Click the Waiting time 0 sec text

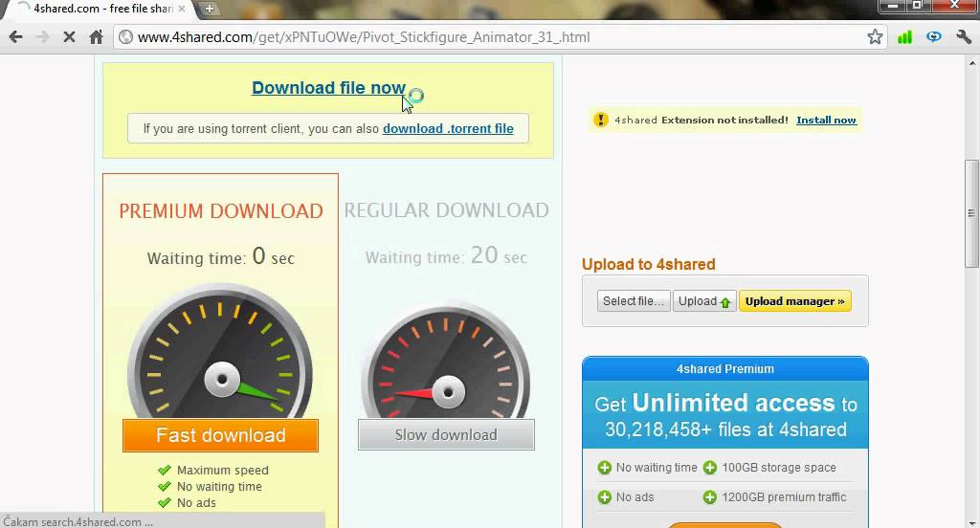pos(221,256)
